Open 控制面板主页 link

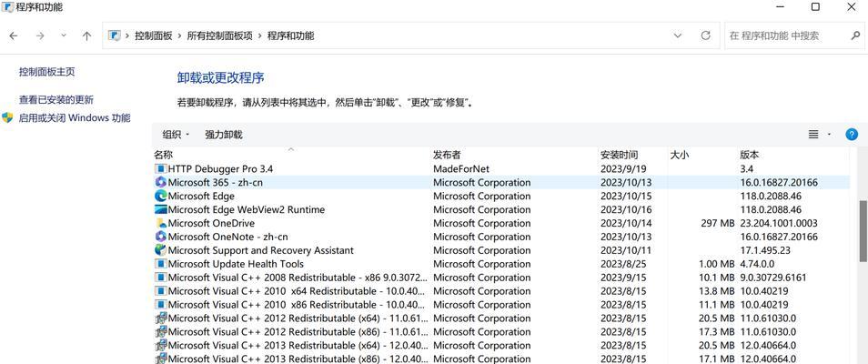pos(47,72)
